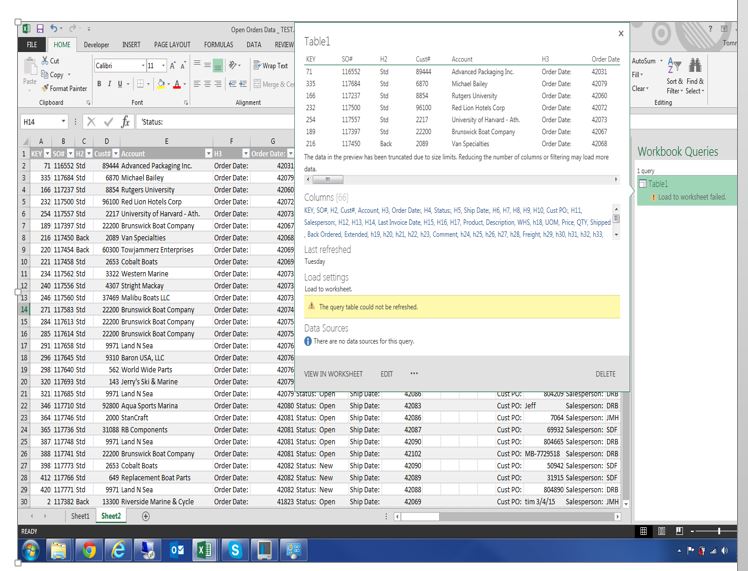This screenshot has height=571, width=748.
Task: Open File Explorer from taskbar
Action: point(59,550)
